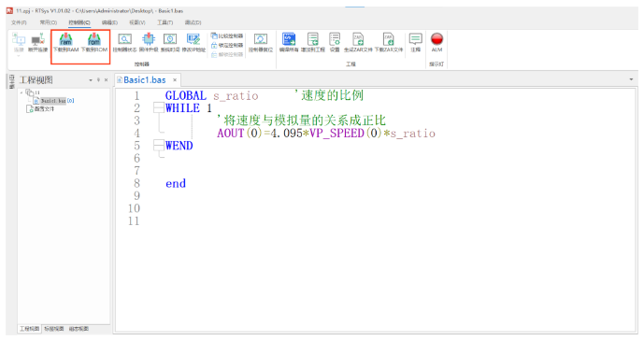Open the 控制器状态 controller status tool
Screen dimensions: 644x340
pyautogui.click(x=124, y=43)
